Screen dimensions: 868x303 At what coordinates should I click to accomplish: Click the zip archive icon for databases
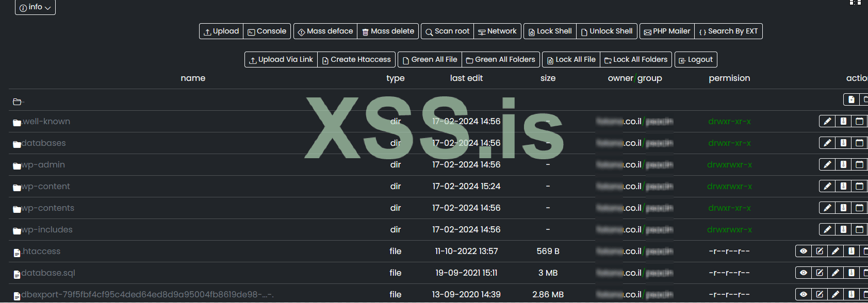(x=843, y=143)
